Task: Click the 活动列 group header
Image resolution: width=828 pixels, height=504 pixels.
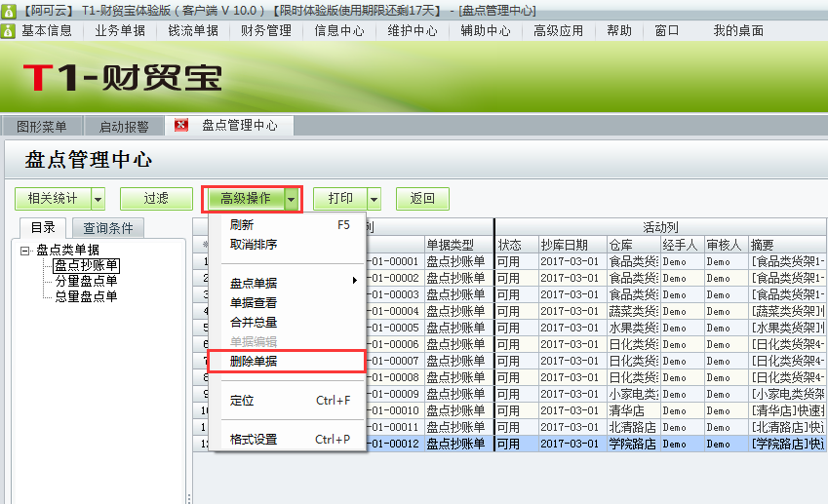Action: tap(660, 227)
